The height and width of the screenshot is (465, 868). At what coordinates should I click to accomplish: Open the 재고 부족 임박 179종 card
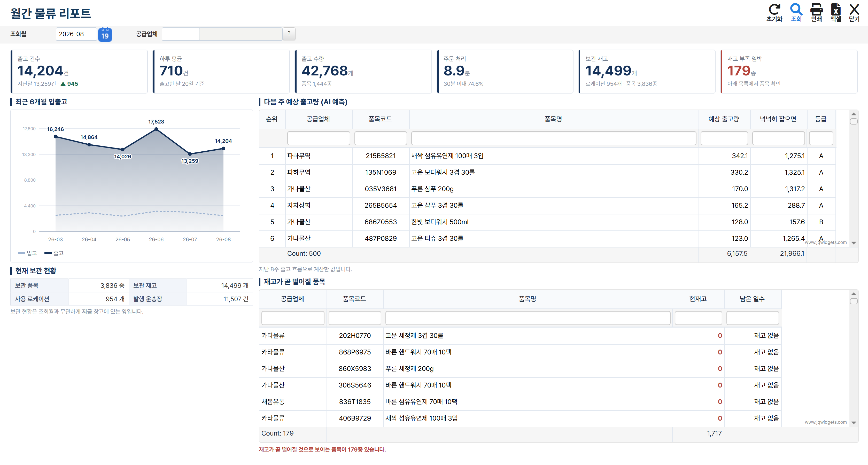tap(788, 72)
